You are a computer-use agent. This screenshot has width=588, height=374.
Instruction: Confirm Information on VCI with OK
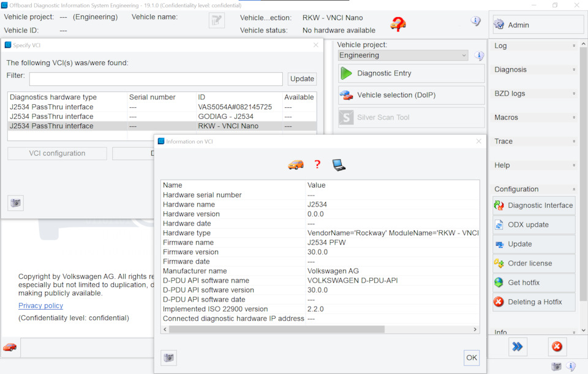(472, 358)
